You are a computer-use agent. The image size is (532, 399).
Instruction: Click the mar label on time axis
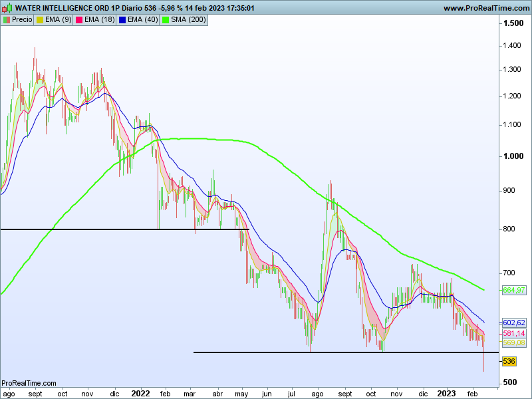coord(190,394)
